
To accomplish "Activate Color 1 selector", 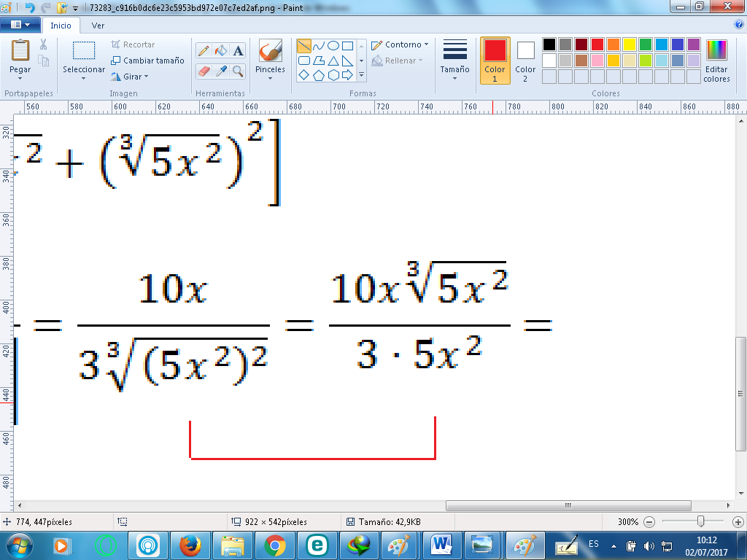I will coord(495,61).
